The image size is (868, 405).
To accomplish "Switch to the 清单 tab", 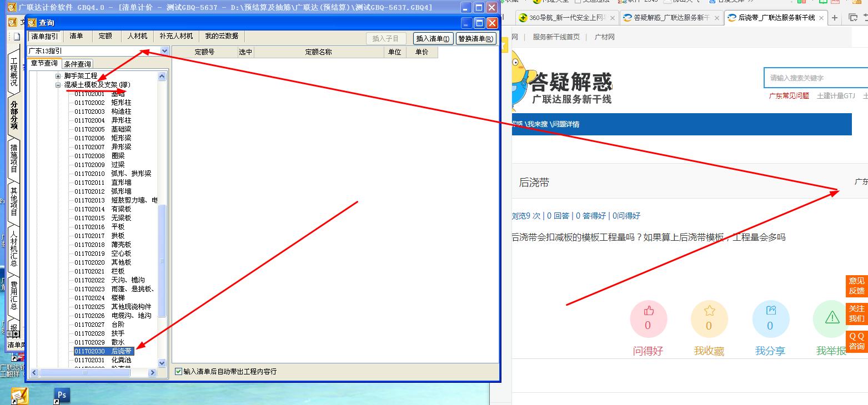I will tap(77, 36).
